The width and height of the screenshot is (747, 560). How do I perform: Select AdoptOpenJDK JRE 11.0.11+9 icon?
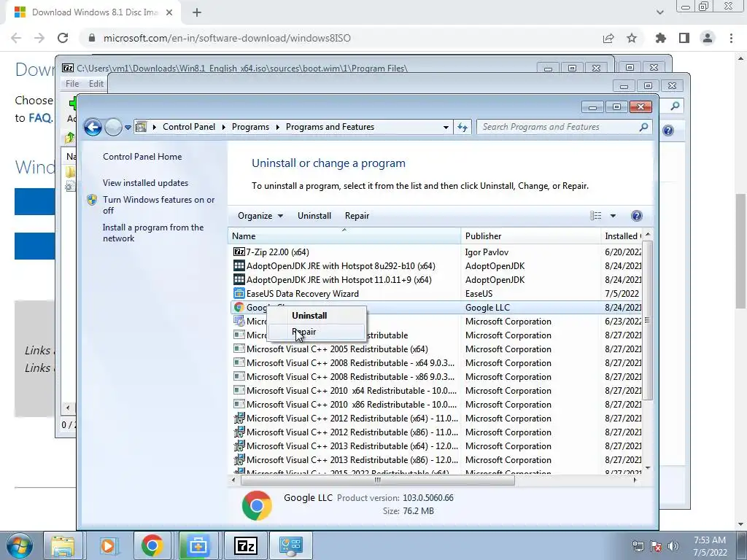(239, 279)
